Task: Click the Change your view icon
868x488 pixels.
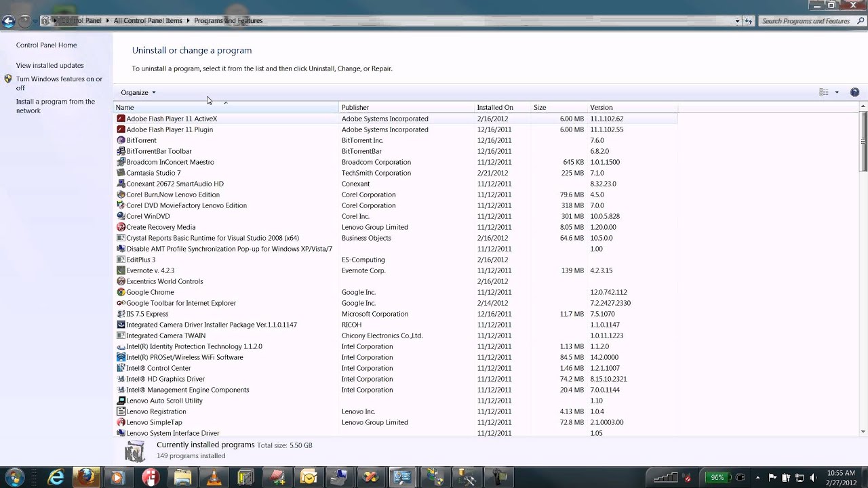Action: tap(824, 92)
